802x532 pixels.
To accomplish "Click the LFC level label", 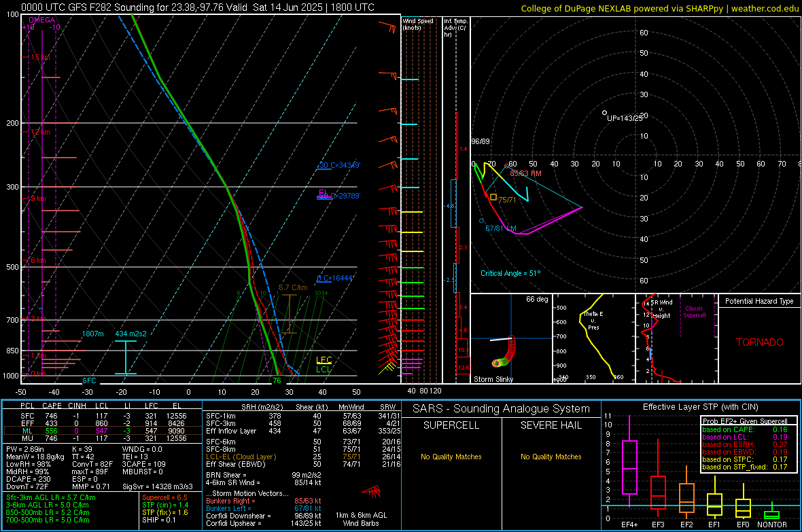I will coord(324,360).
